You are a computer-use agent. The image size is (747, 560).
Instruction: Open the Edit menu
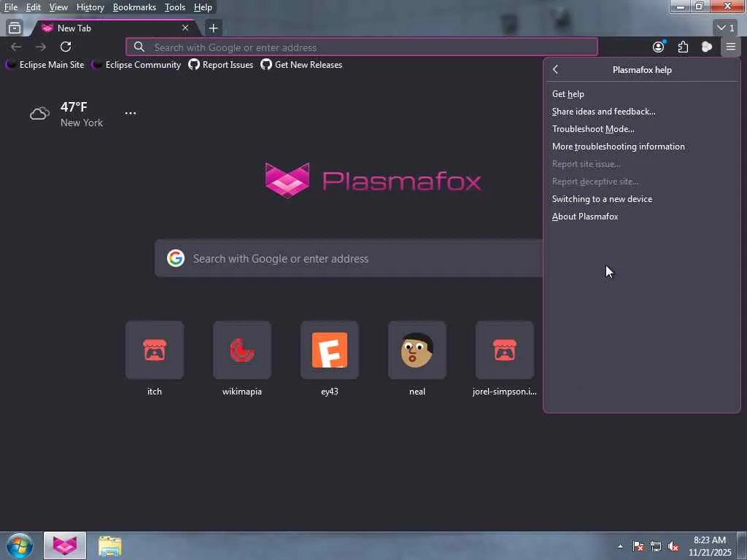point(33,7)
